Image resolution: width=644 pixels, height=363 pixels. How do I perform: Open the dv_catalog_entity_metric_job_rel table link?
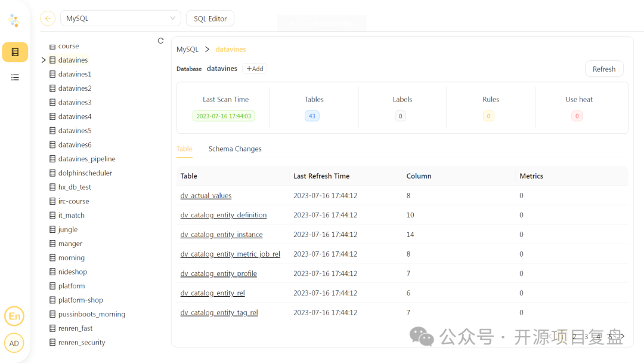point(230,254)
